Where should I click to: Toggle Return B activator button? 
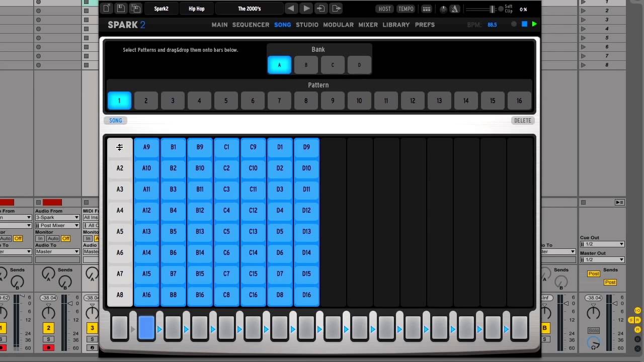[545, 328]
